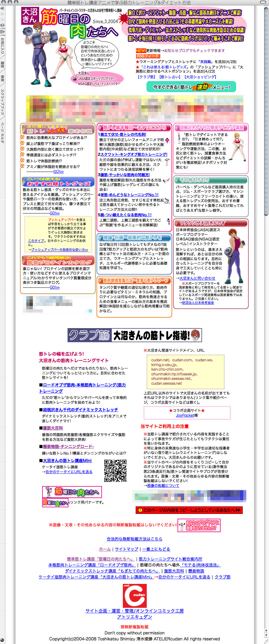Open the プッシュアップバーの効果的な使い方>> link
This screenshot has width=269, height=644.
60,249
